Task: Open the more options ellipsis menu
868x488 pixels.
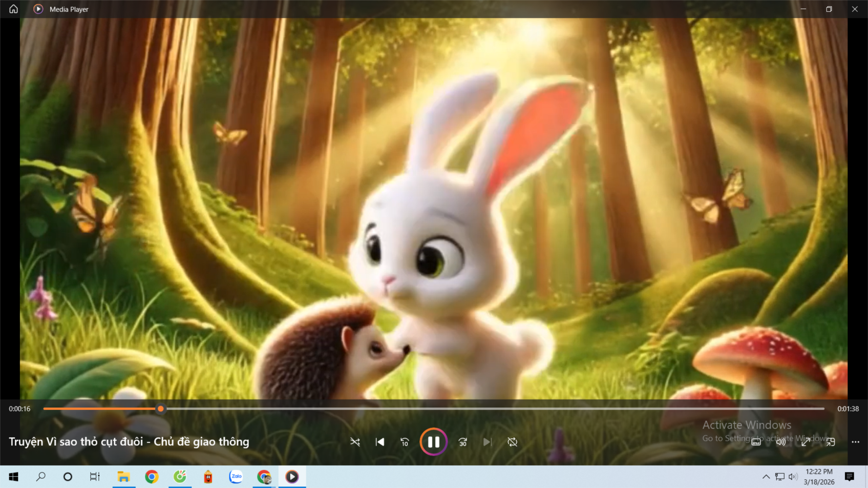Action: pyautogui.click(x=855, y=442)
